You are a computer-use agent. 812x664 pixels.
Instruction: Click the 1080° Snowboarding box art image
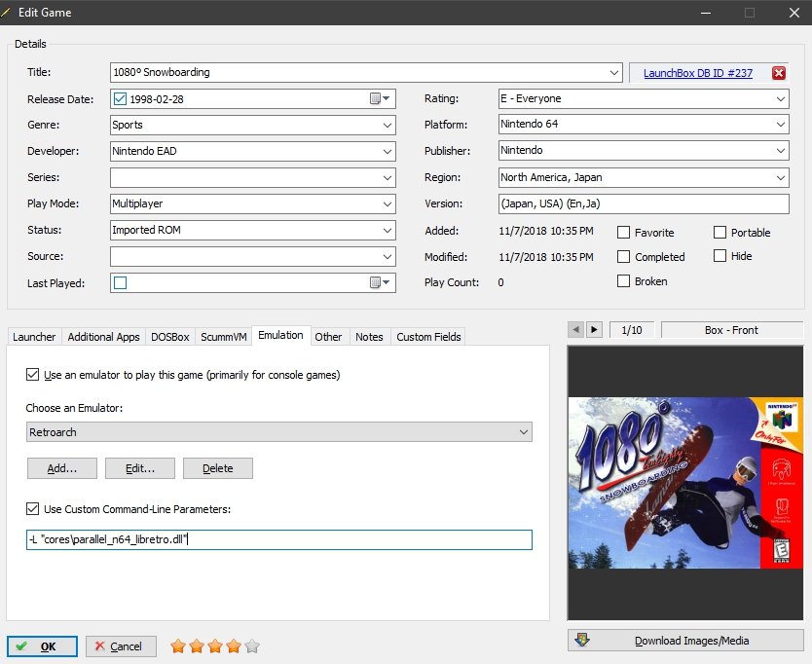pos(685,483)
